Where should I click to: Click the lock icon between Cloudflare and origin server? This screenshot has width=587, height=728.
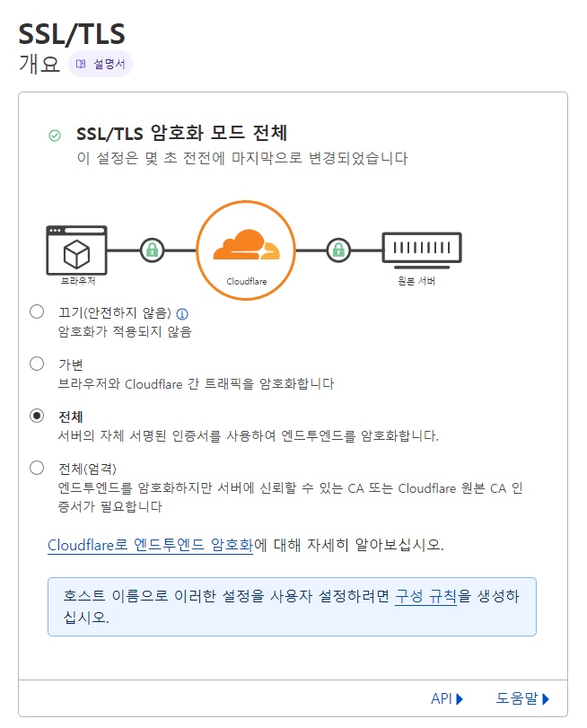(337, 250)
